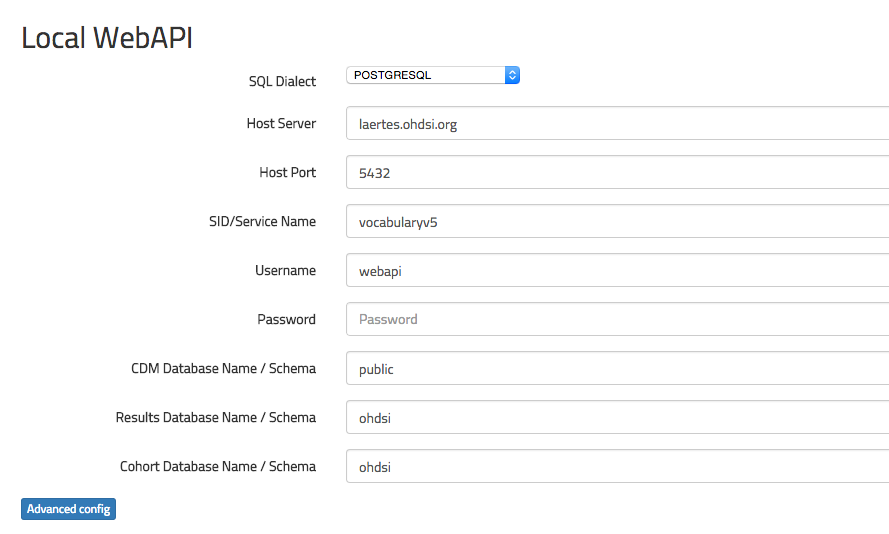Click the Username label
The width and height of the screenshot is (889, 534).
pos(285,271)
